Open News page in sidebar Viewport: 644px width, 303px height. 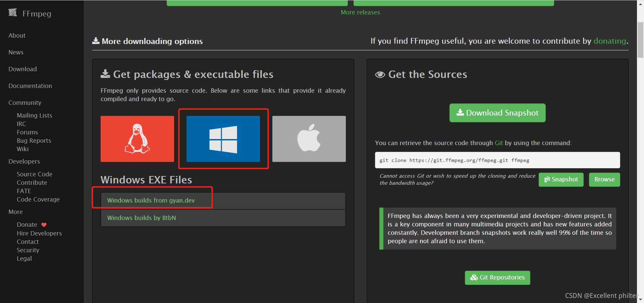pyautogui.click(x=16, y=52)
